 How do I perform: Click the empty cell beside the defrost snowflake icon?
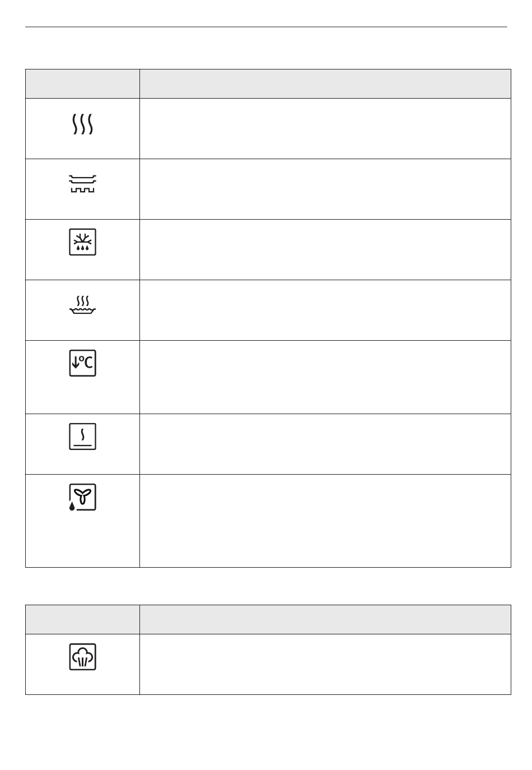coord(325,249)
